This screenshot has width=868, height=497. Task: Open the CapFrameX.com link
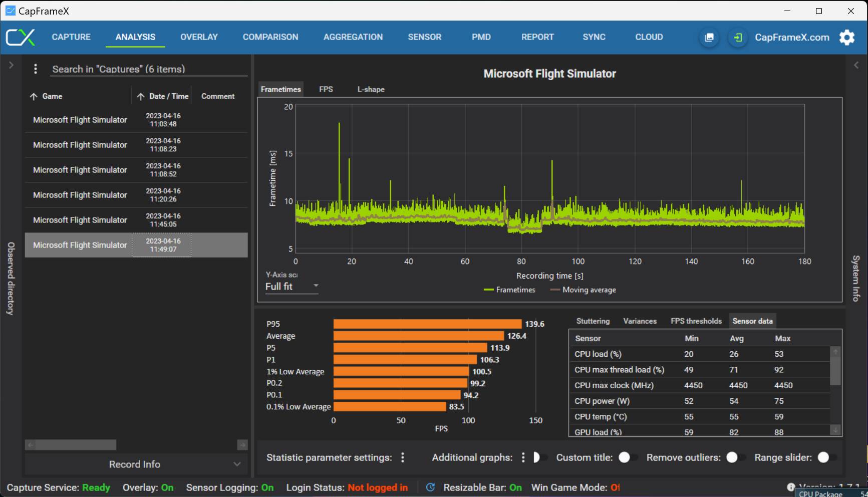(x=792, y=38)
